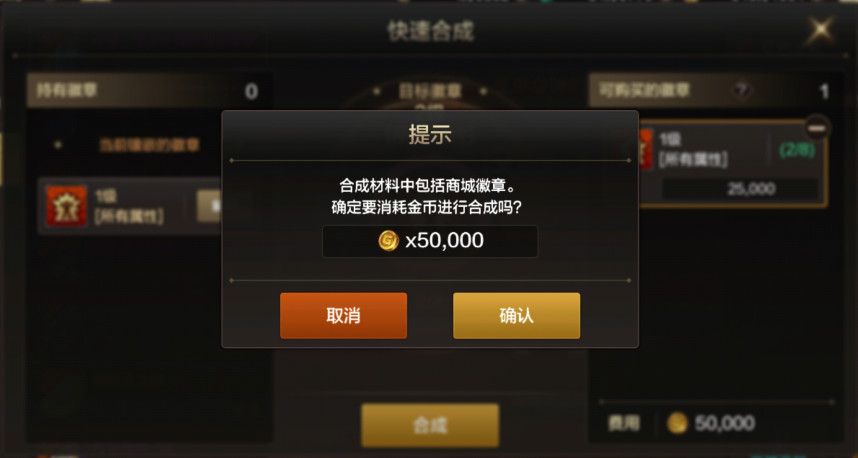Select the 持有徽章 header

click(149, 90)
